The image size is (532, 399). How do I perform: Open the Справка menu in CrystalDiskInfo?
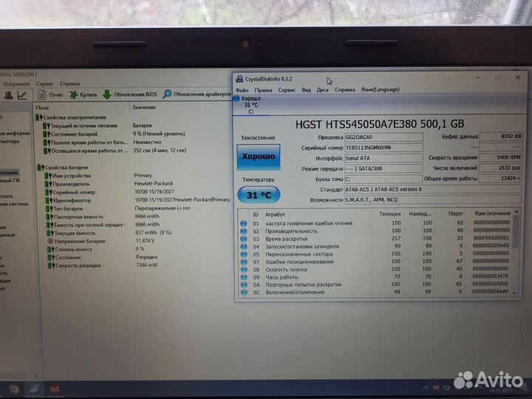tap(345, 89)
